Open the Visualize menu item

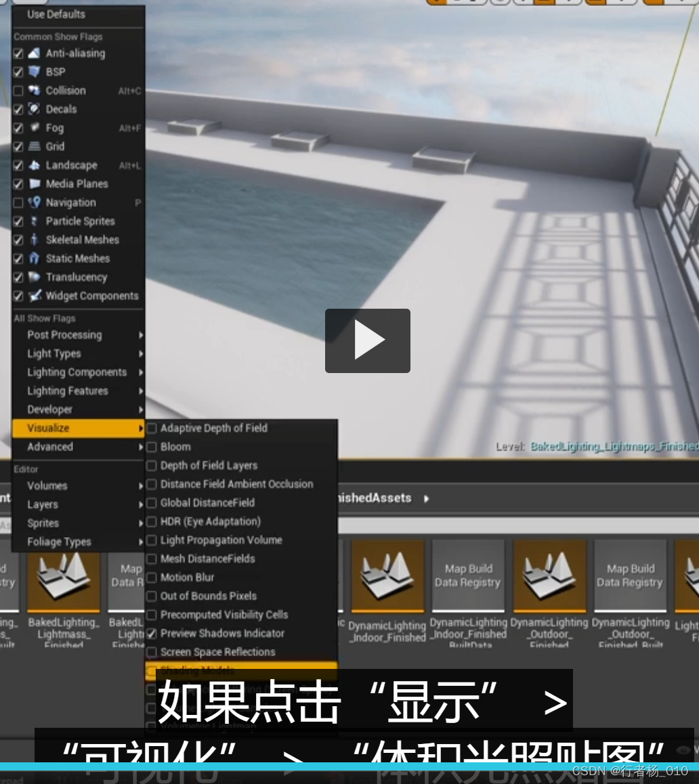pos(79,428)
